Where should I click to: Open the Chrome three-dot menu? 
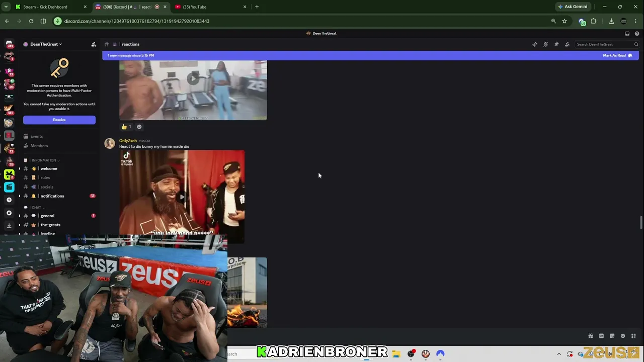(x=636, y=21)
